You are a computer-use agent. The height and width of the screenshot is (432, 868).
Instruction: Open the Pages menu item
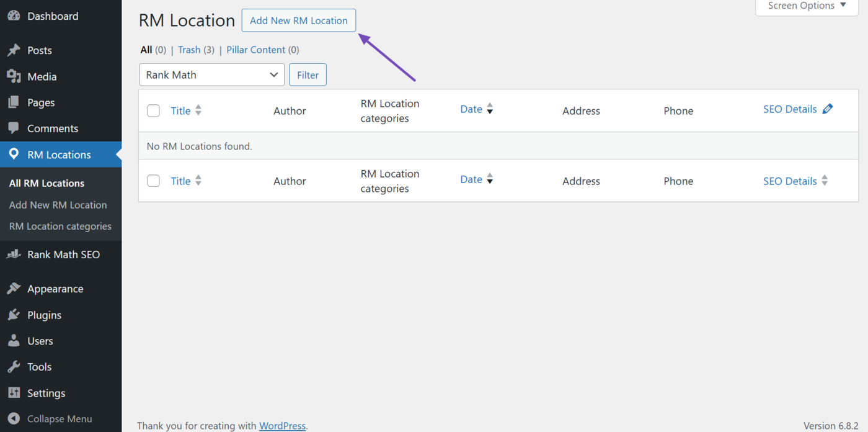point(61,102)
